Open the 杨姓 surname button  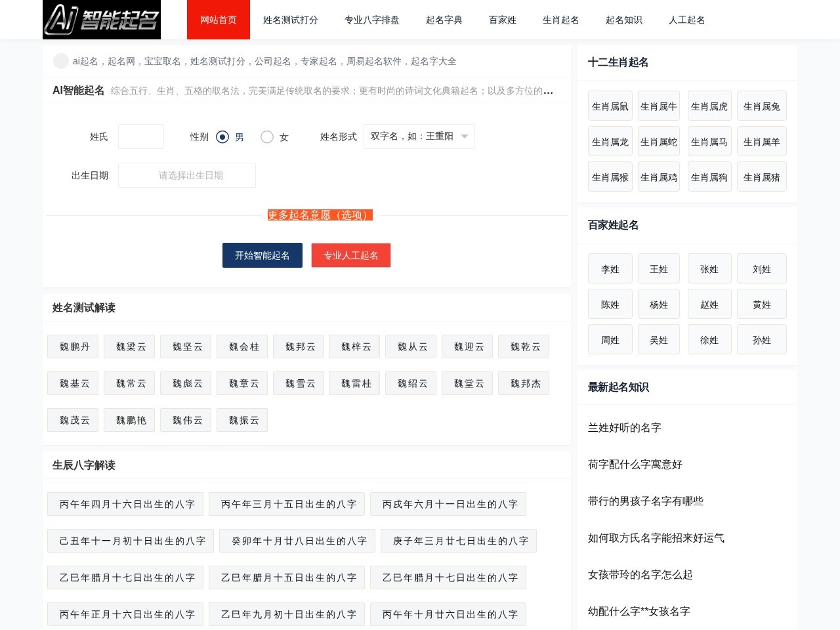(x=659, y=304)
